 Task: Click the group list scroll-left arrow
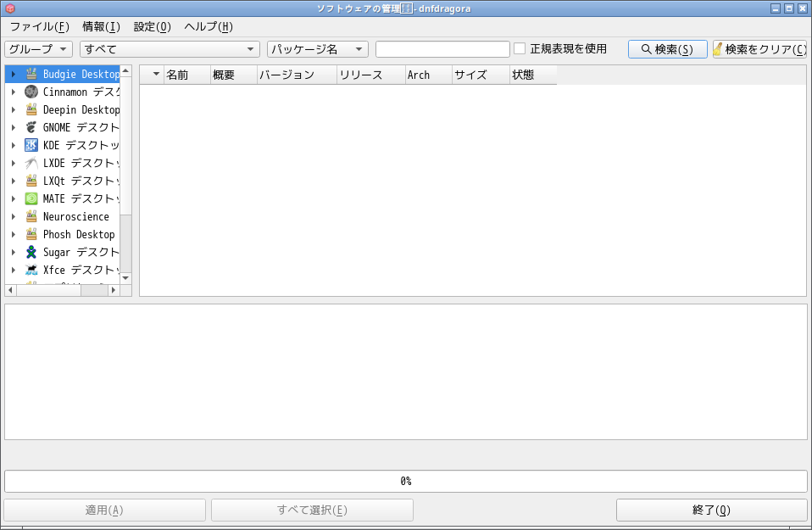10,290
